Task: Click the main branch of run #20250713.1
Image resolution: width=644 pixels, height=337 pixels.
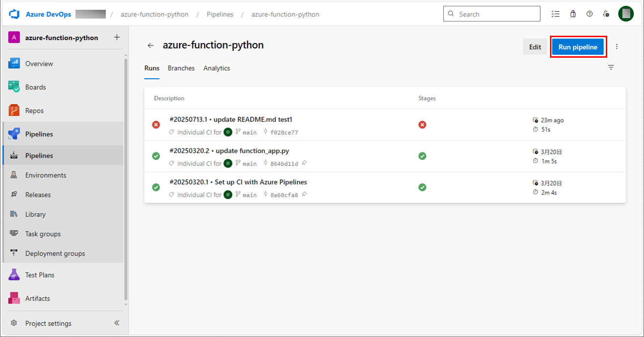Action: click(250, 132)
